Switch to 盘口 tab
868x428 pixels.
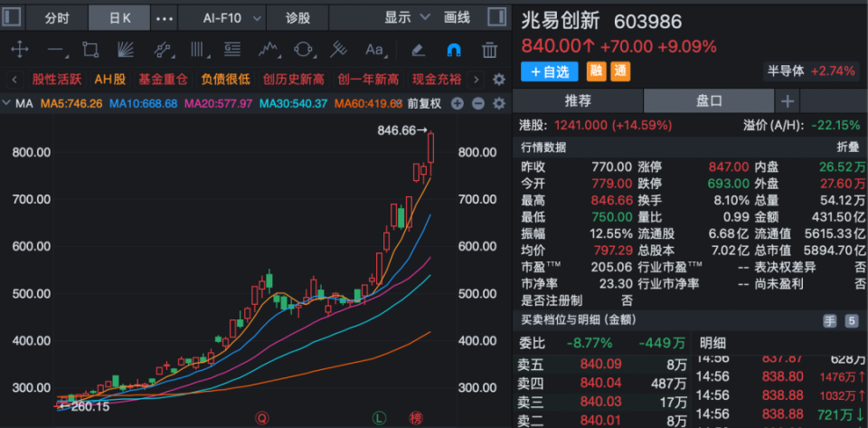[x=709, y=101]
